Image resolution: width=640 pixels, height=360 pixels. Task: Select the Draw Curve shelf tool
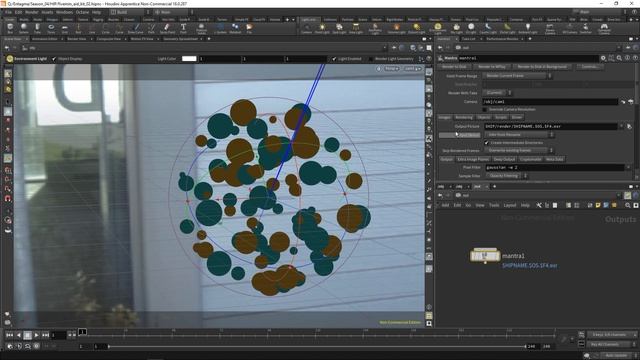point(136,29)
